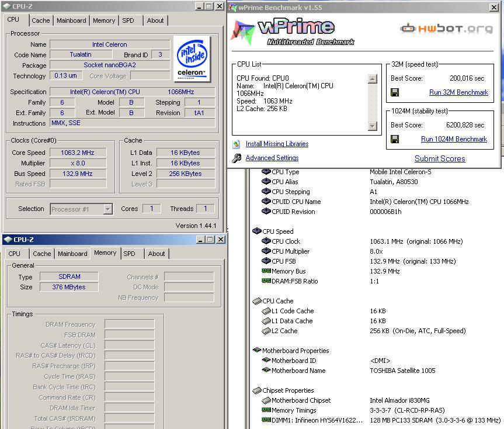
Task: Click the Chipset Properties section icon
Action: 257,390
